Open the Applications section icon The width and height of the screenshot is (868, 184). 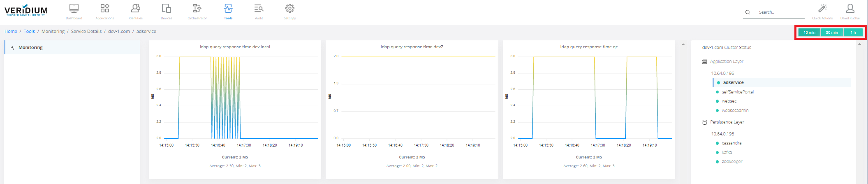(105, 9)
